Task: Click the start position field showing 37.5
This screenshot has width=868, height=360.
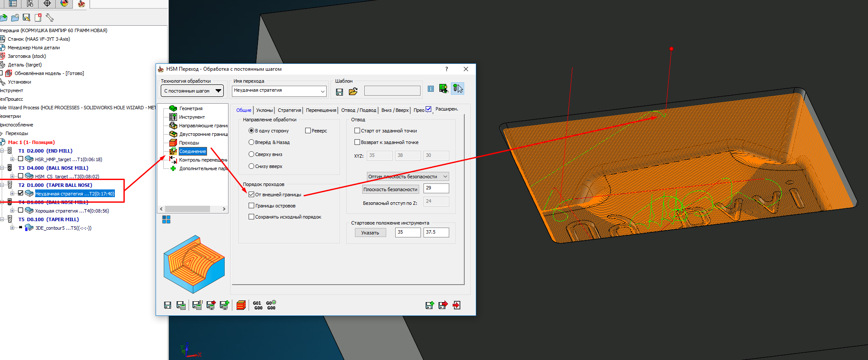Action: click(436, 232)
